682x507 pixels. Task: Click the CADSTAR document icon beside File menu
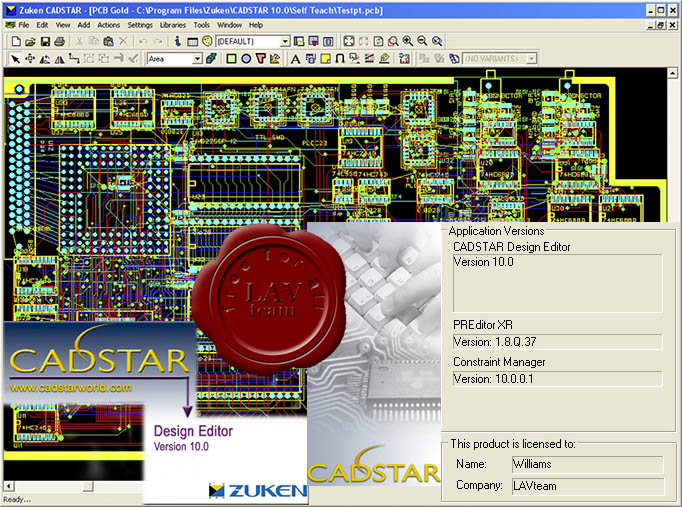[10, 25]
